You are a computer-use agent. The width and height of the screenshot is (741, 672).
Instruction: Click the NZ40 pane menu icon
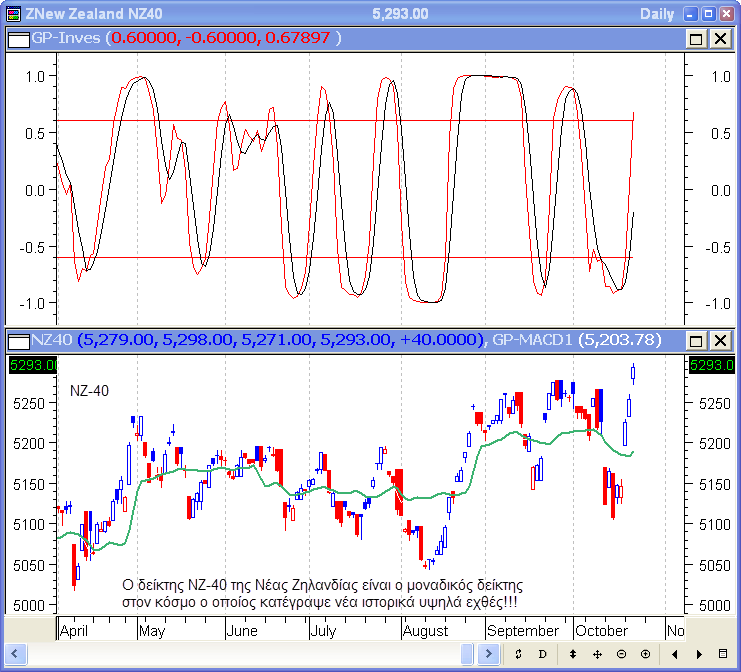[17, 340]
